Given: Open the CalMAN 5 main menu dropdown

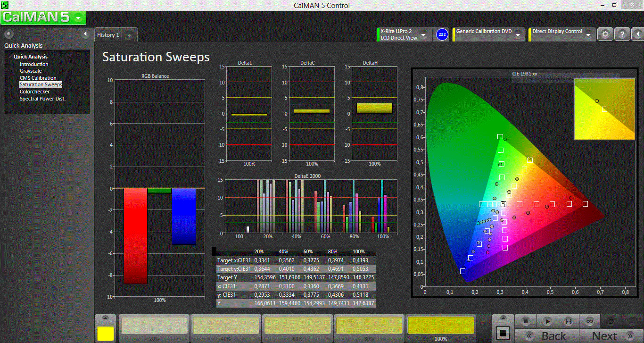Looking at the screenshot, I should pos(78,18).
